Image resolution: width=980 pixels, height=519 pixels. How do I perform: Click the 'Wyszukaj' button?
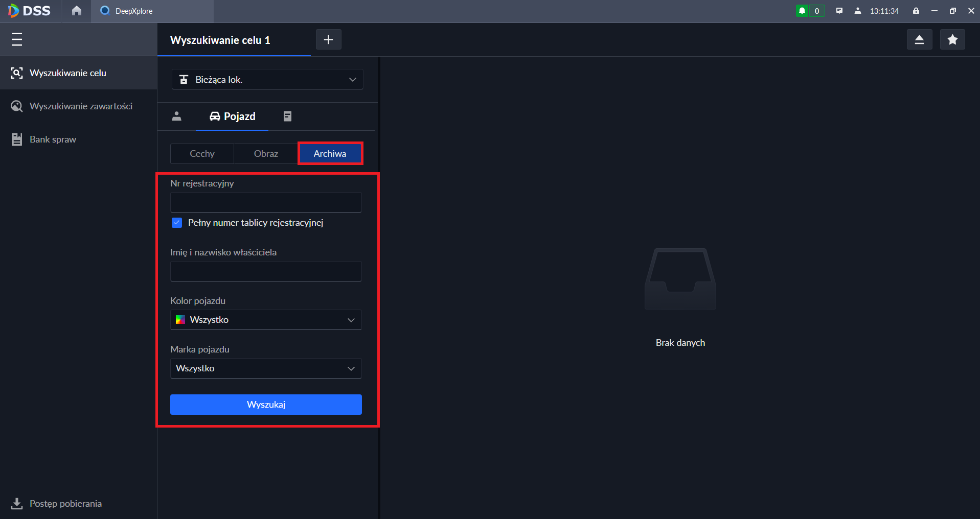coord(266,405)
